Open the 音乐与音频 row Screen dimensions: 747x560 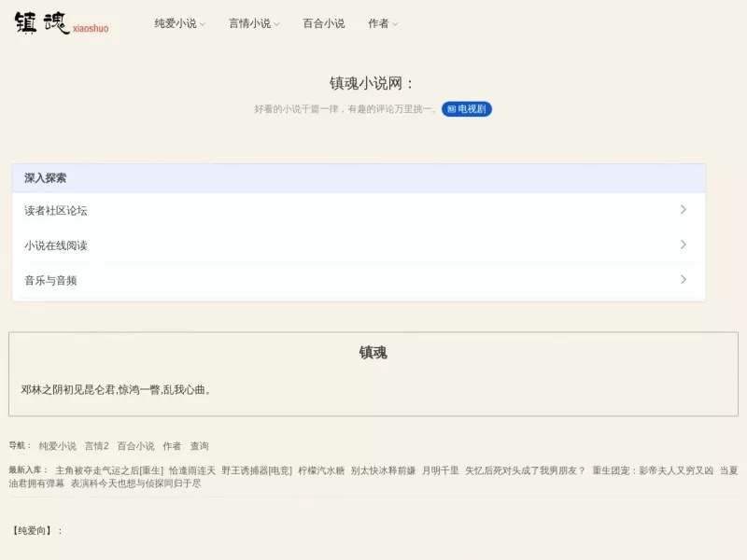359,280
